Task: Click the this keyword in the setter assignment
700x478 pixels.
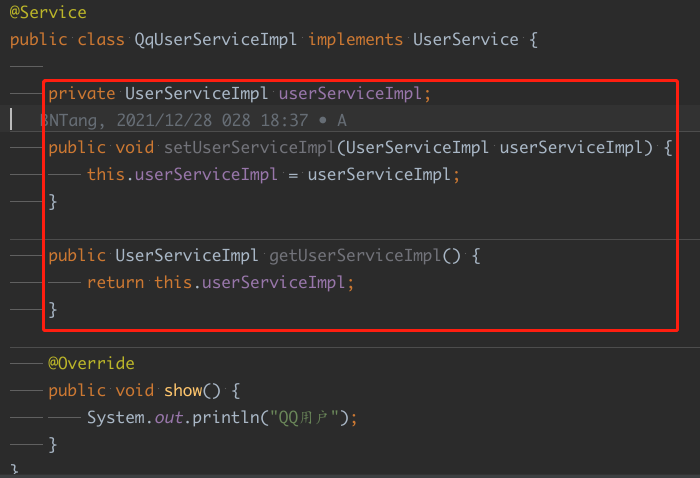Action: [105, 174]
